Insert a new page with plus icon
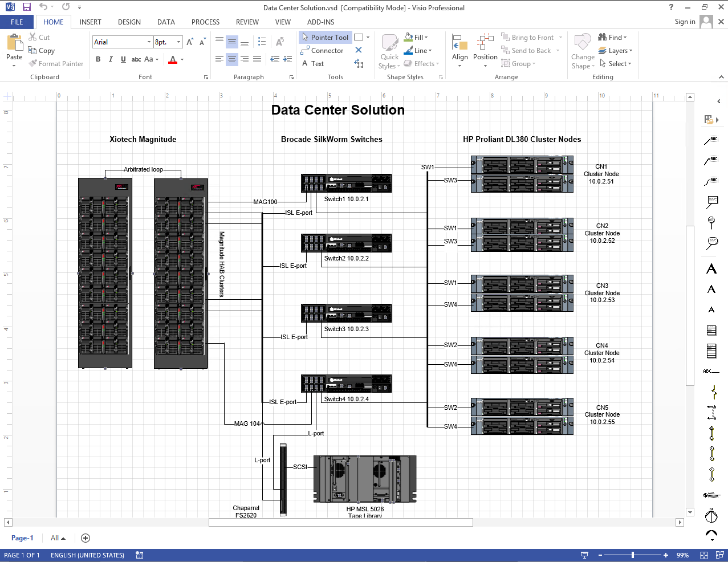Screen dimensions: 728x562 [x=86, y=538]
